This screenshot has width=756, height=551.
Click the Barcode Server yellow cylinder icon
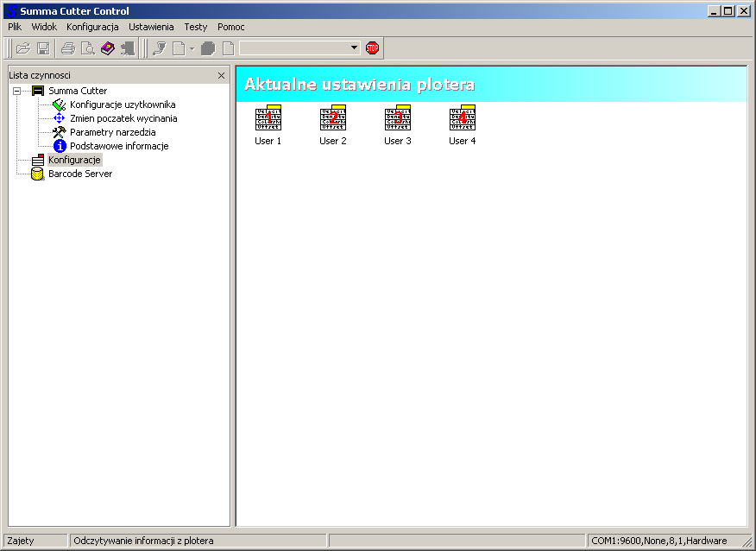pyautogui.click(x=38, y=174)
